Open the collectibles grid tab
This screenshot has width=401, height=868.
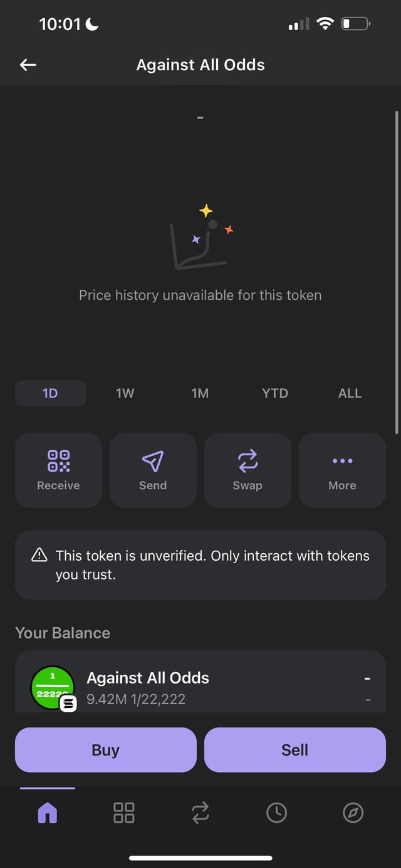click(x=124, y=813)
